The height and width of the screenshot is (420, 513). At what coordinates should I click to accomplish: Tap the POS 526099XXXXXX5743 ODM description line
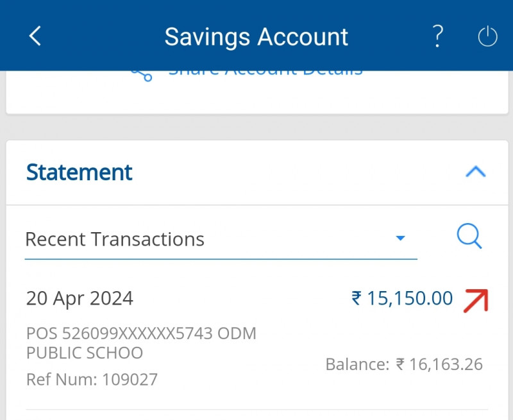[141, 333]
